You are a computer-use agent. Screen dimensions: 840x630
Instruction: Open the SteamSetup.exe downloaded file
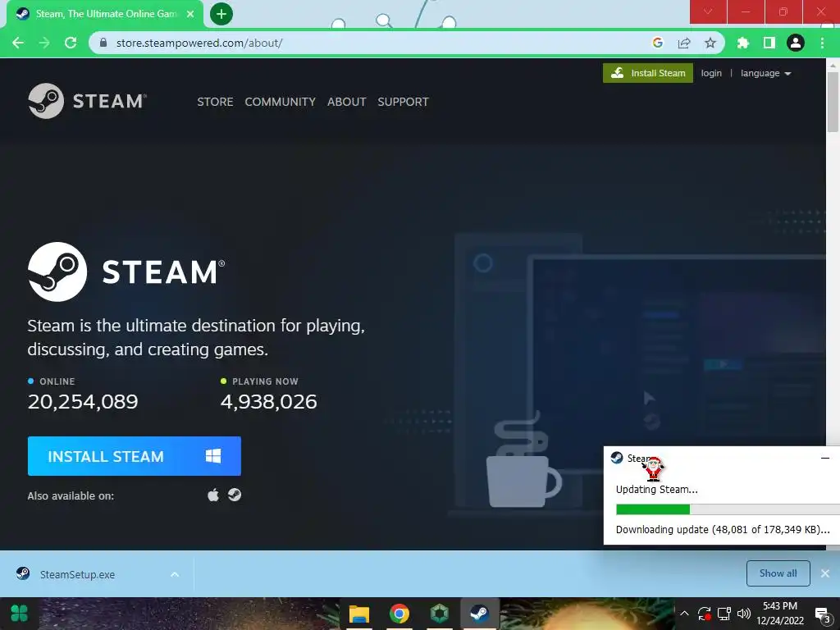click(78, 574)
